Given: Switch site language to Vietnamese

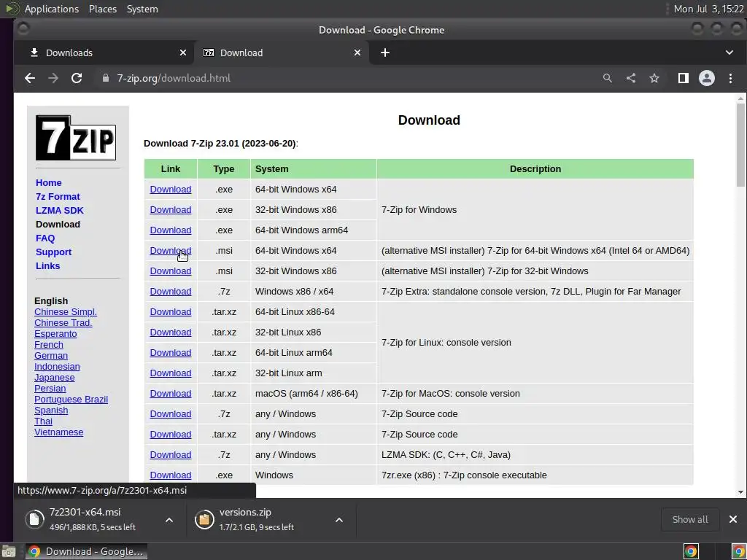Looking at the screenshot, I should point(58,432).
